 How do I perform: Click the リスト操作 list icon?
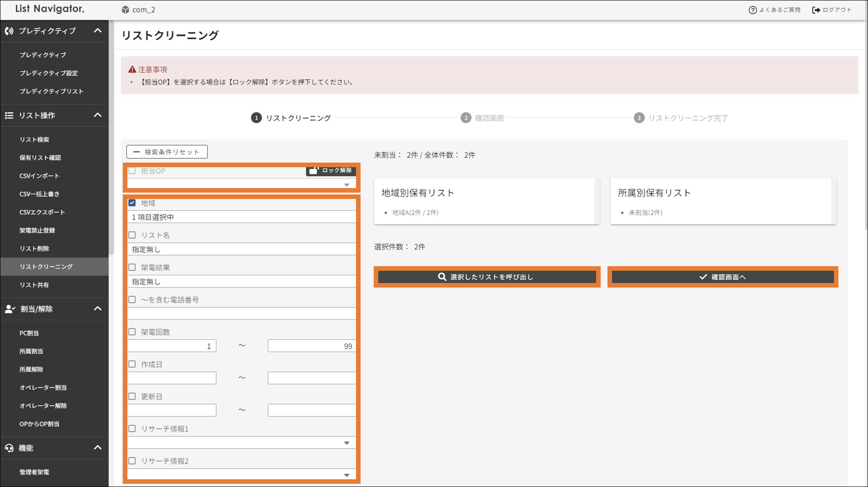[x=9, y=115]
